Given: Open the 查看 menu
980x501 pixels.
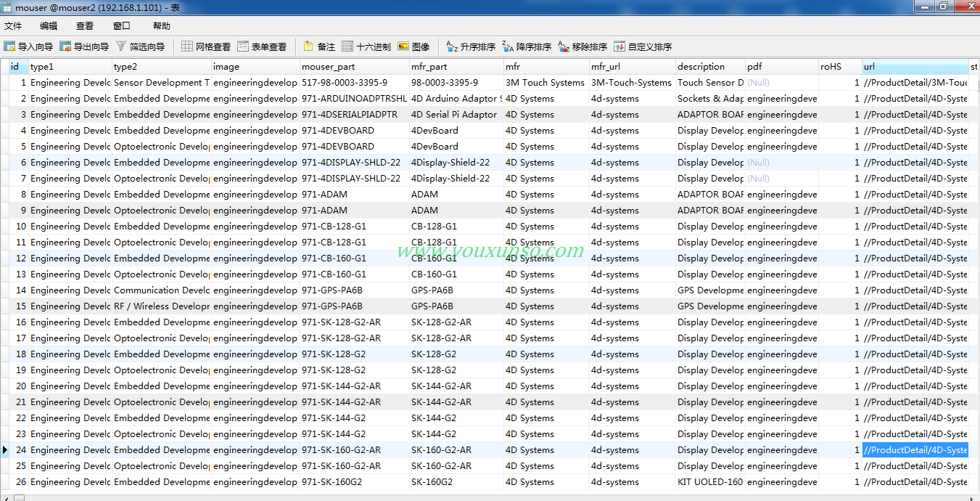Looking at the screenshot, I should (85, 26).
